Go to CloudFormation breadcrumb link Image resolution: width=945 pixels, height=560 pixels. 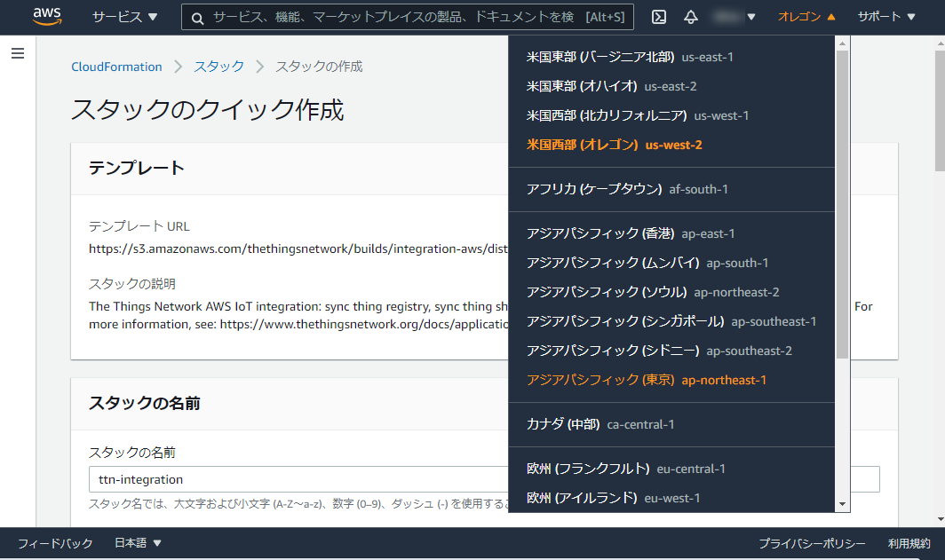point(116,67)
